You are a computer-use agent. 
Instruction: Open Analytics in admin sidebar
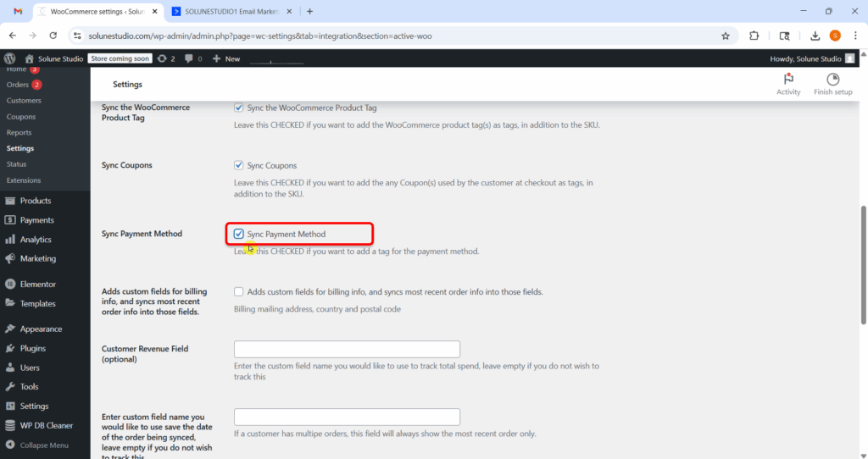point(36,240)
